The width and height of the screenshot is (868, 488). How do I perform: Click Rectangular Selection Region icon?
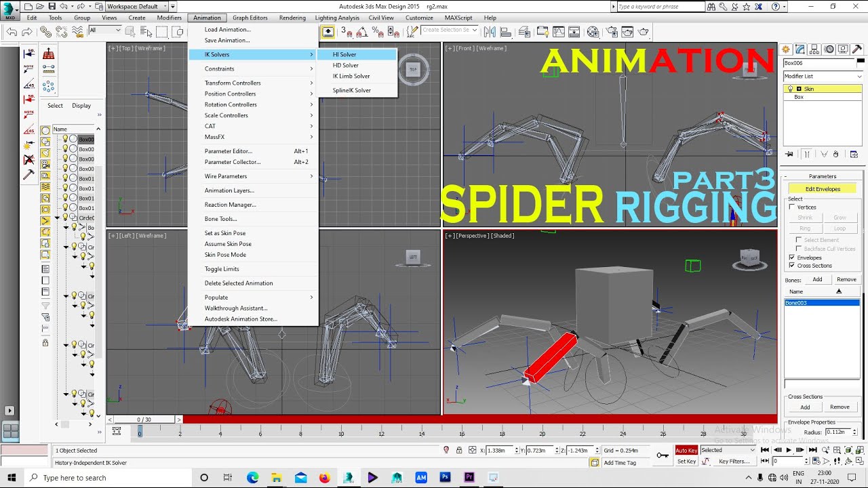point(161,31)
